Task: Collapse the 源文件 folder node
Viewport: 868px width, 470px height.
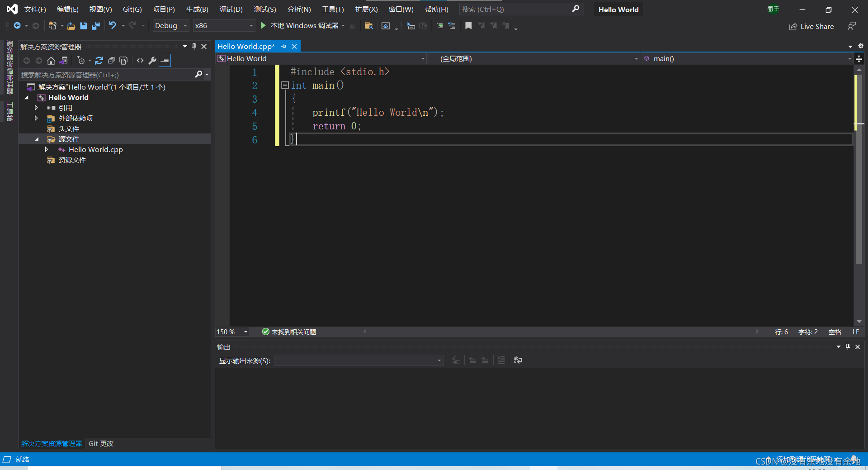Action: tap(37, 139)
